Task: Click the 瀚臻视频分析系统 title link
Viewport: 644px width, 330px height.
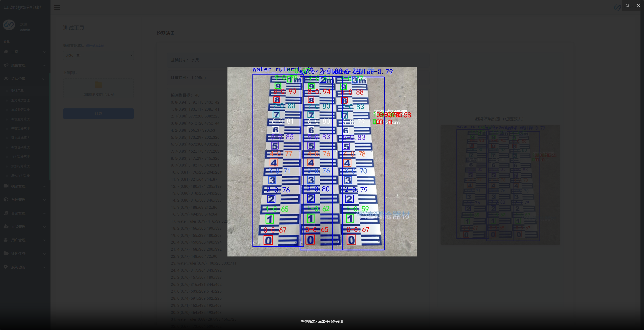Action: point(26,8)
